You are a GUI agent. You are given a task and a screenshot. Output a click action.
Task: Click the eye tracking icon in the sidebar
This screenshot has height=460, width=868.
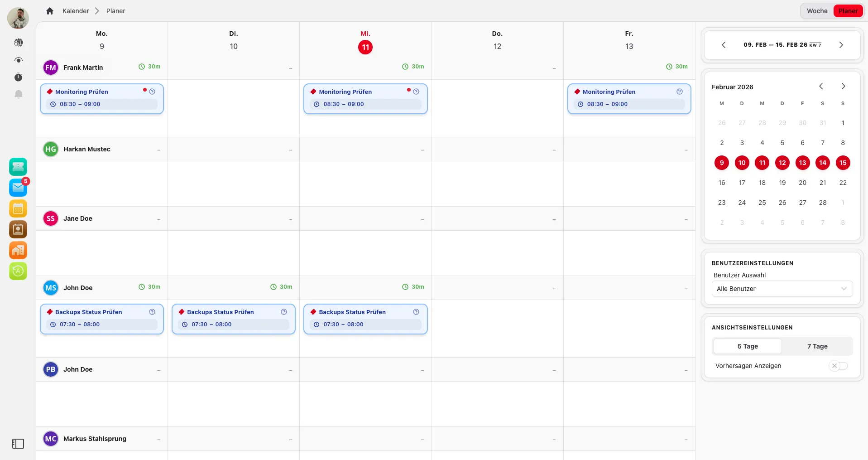18,60
